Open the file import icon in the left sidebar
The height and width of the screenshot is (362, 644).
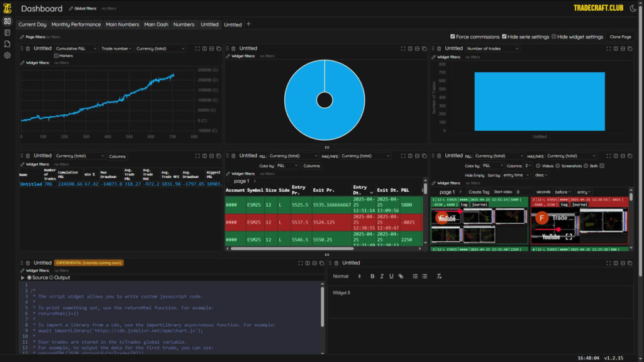click(8, 44)
